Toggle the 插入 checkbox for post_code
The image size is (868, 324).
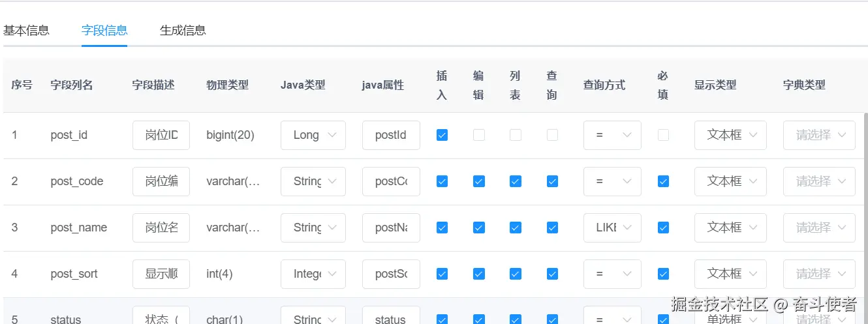[442, 181]
